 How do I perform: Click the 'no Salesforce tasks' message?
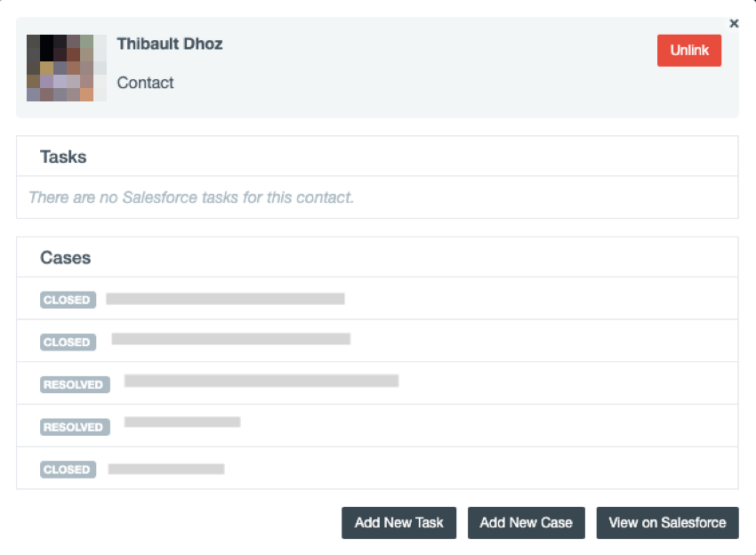tap(191, 197)
